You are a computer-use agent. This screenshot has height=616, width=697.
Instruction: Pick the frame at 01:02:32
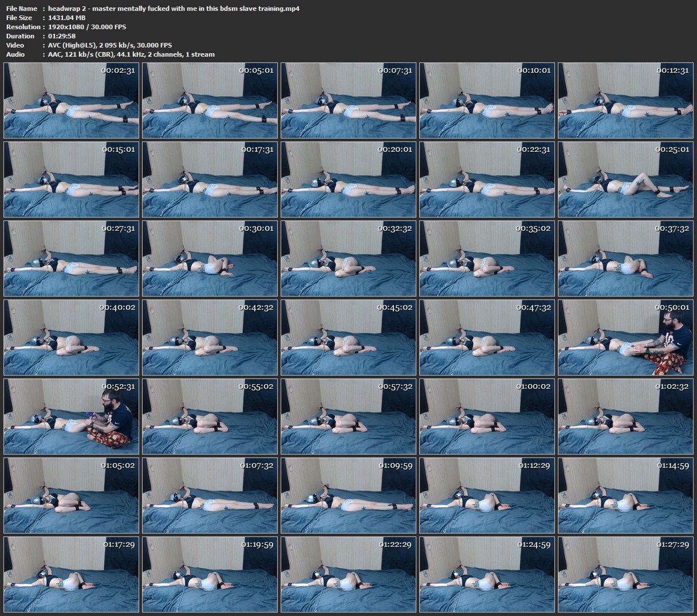[626, 416]
